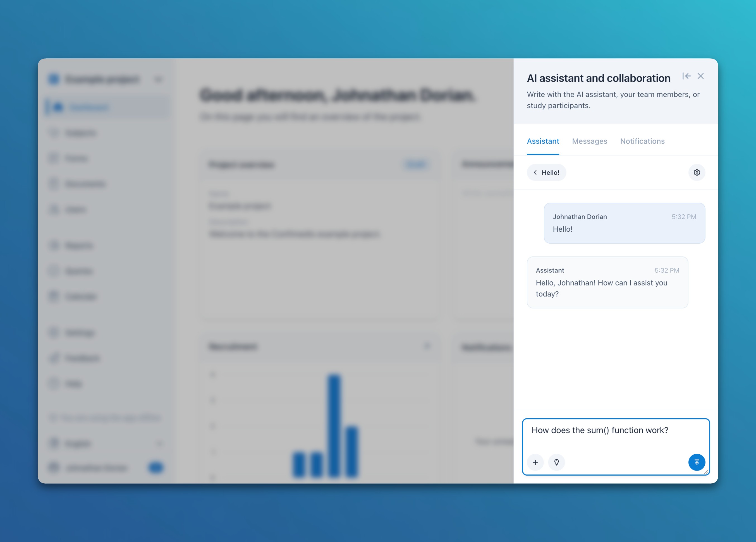Click the Assistant reply message bubble
The height and width of the screenshot is (542, 756).
(x=607, y=282)
